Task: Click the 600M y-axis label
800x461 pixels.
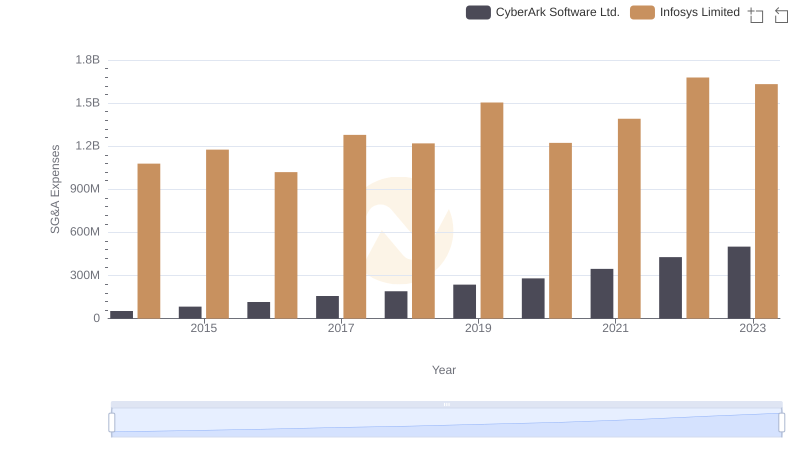Action: [x=85, y=232]
